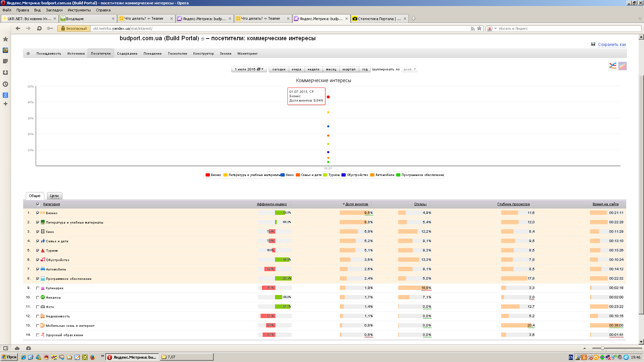Expand hidden quick launch items chevron

pyautogui.click(x=102, y=356)
